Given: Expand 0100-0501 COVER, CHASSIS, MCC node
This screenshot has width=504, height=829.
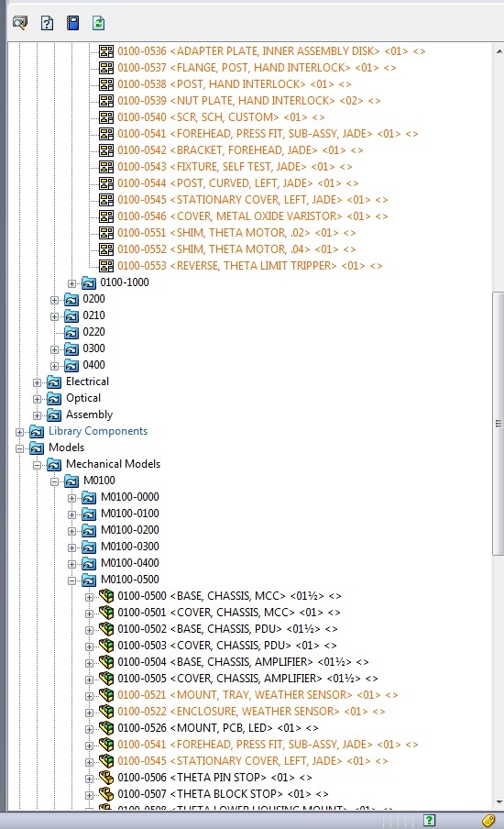Looking at the screenshot, I should point(89,613).
